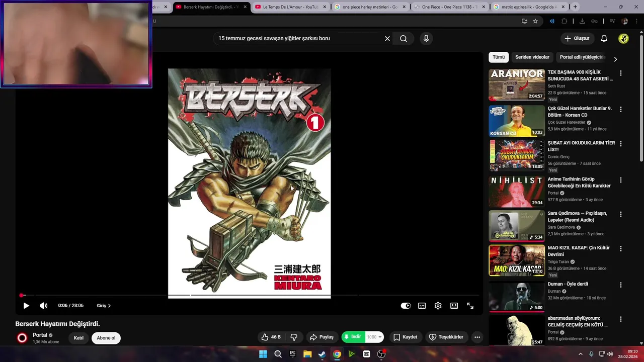Open Steam from the taskbar
Viewport: 644px width, 362px height.
pyautogui.click(x=322, y=354)
